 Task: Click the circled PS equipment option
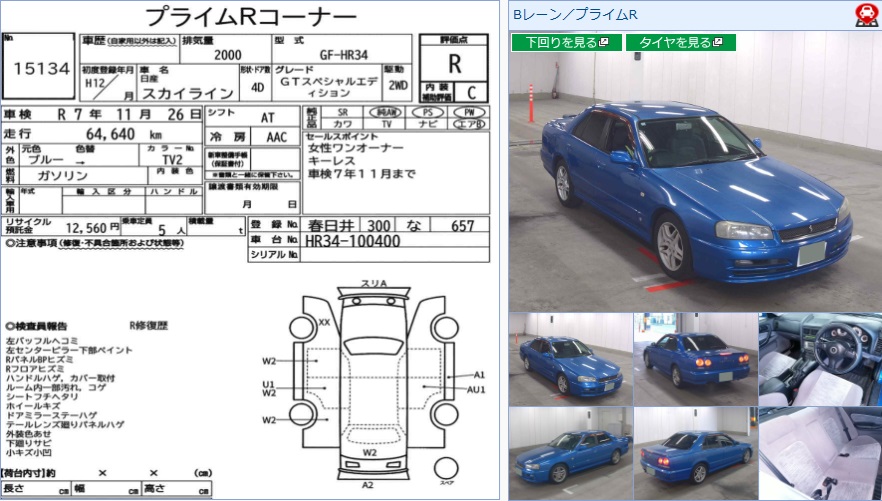(427, 113)
